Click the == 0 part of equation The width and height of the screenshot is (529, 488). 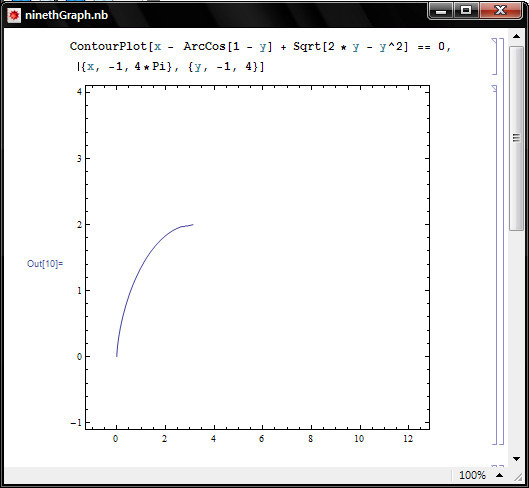point(431,46)
